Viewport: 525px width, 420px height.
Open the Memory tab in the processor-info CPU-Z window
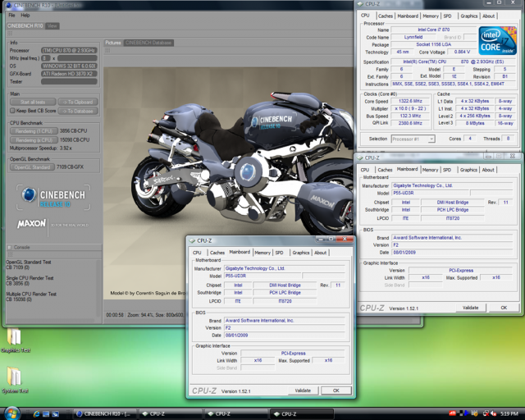click(431, 16)
